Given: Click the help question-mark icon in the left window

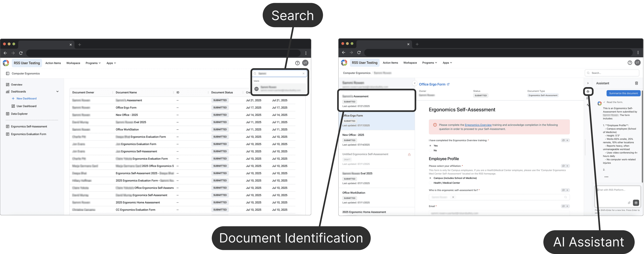Looking at the screenshot, I should point(297,63).
